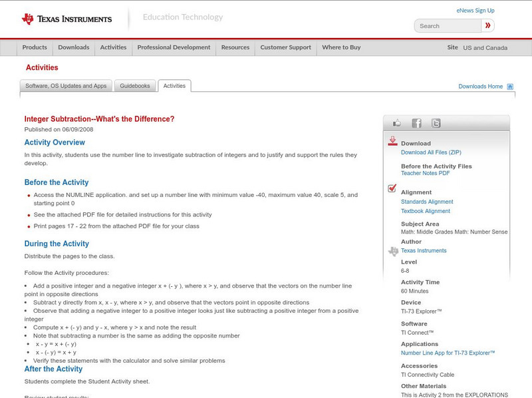This screenshot has height=398, width=532.
Task: Click the TI Connect software text
Action: (417, 333)
